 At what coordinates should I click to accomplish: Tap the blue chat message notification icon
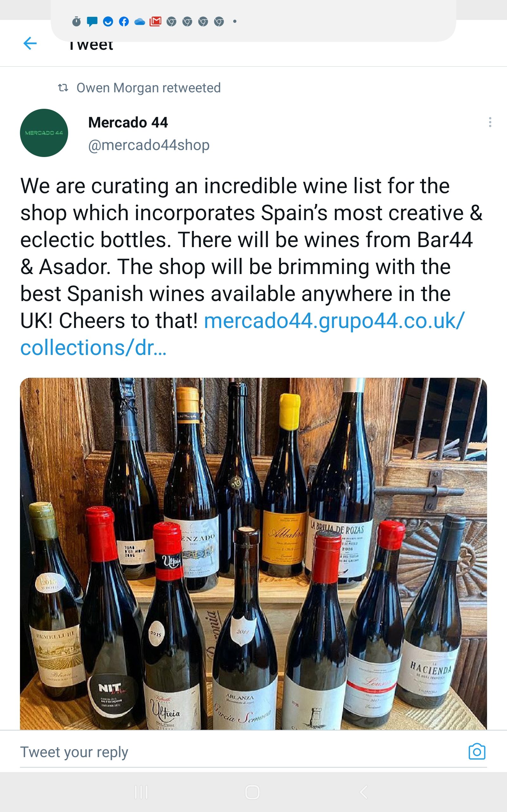pyautogui.click(x=92, y=22)
